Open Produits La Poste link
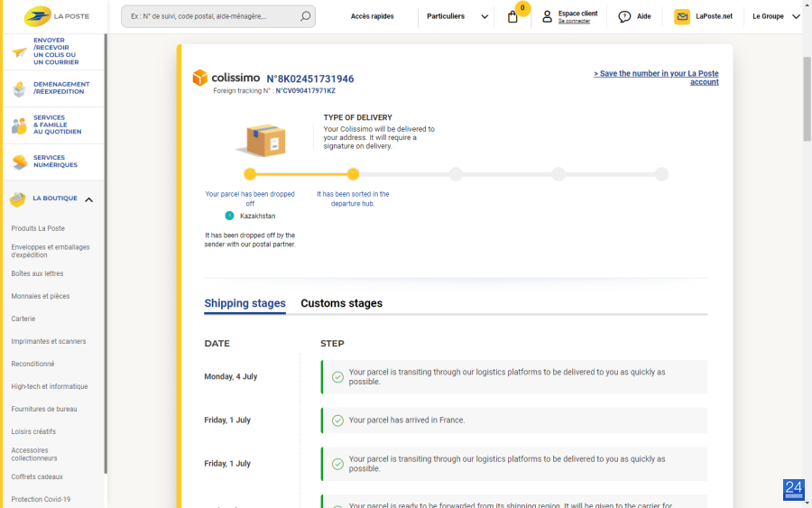Image resolution: width=812 pixels, height=508 pixels. (x=38, y=228)
